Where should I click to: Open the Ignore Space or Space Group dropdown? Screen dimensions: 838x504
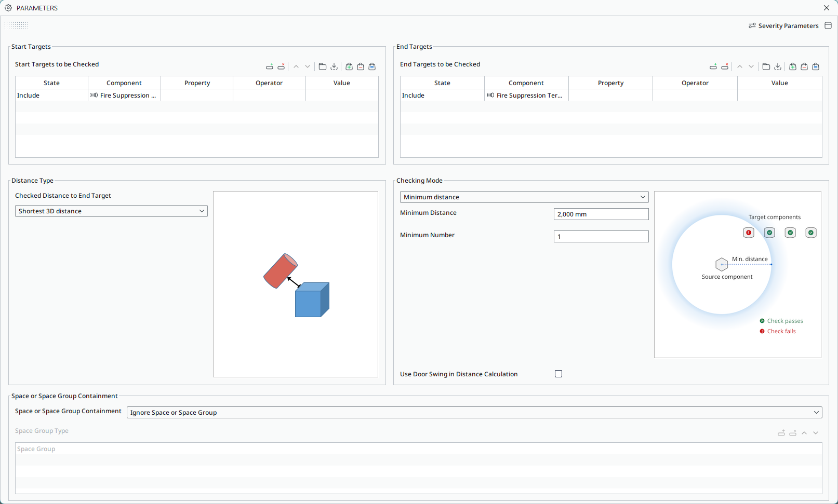pos(474,413)
